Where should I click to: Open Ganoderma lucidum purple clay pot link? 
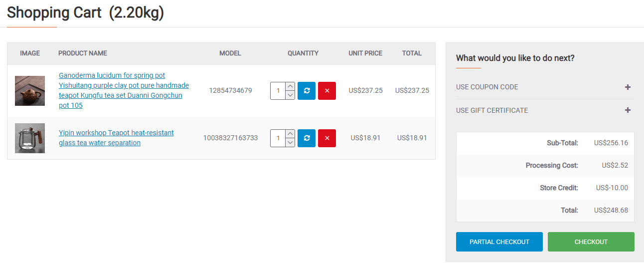[124, 90]
